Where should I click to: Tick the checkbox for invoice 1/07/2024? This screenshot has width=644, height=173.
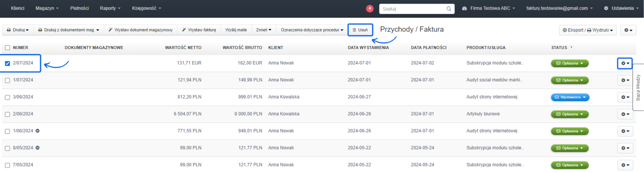tap(7, 80)
